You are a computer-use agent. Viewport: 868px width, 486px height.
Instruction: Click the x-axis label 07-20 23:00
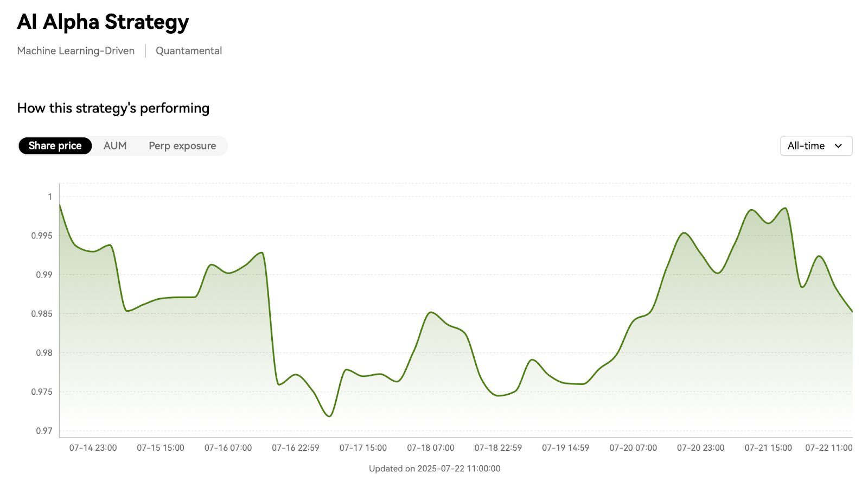coord(701,447)
